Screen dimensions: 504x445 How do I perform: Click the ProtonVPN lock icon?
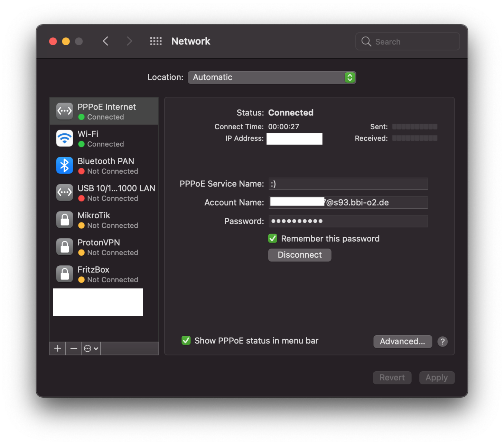click(x=65, y=247)
